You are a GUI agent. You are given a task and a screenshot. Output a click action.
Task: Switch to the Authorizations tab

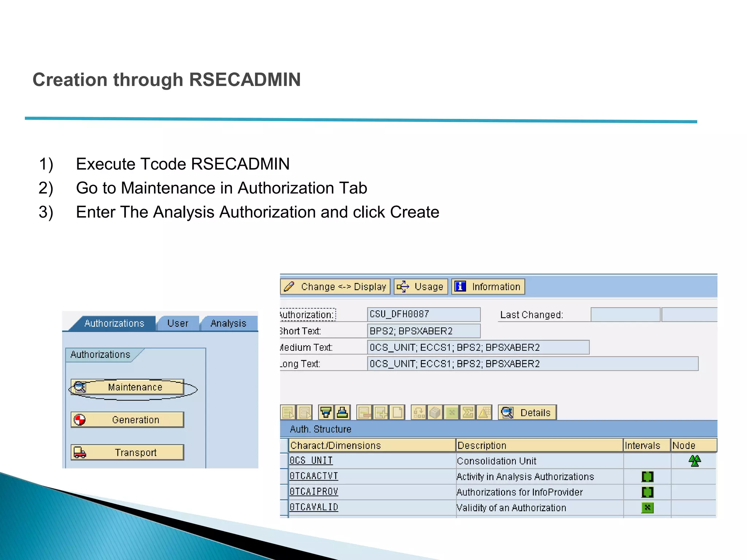tap(114, 323)
